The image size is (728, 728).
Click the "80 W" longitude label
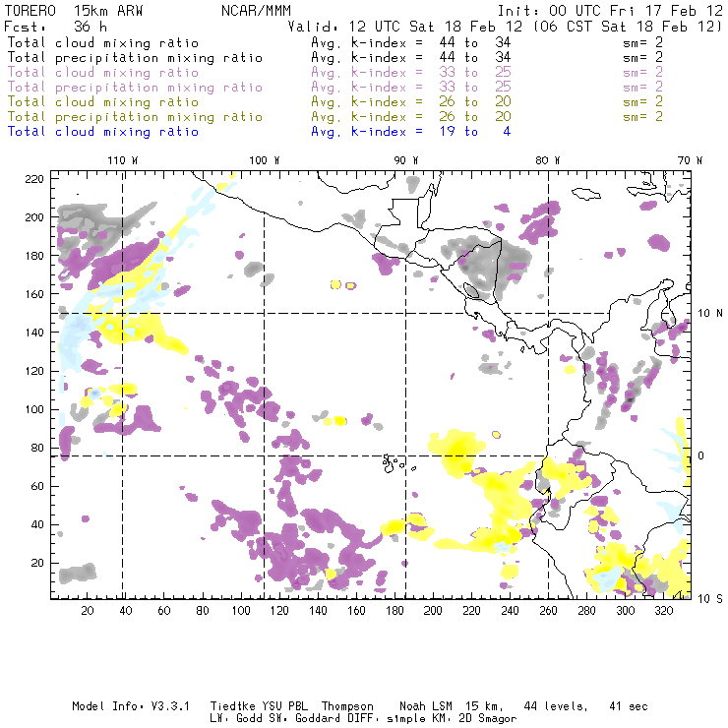coord(548,160)
